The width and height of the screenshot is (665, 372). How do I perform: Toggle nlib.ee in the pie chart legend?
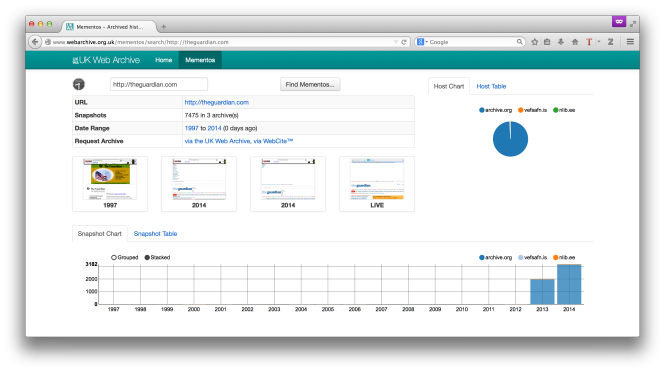pyautogui.click(x=564, y=110)
